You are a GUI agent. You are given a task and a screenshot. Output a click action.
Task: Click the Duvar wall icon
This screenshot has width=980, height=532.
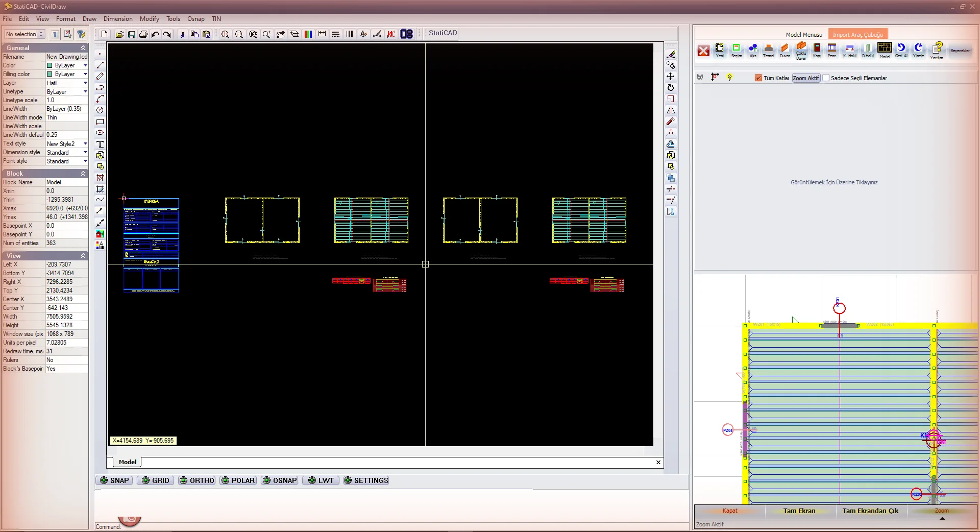785,50
